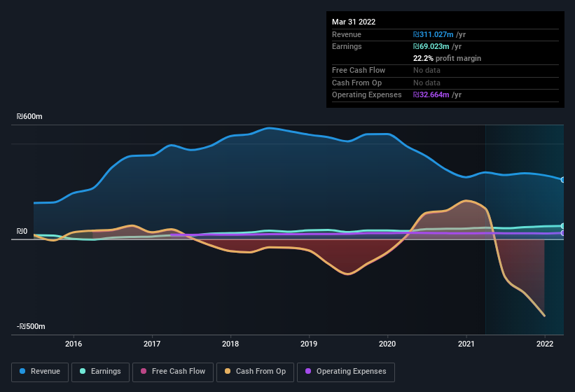The image size is (575, 392).
Task: Click the Mar 31 2022 tooltip date
Action: [354, 22]
